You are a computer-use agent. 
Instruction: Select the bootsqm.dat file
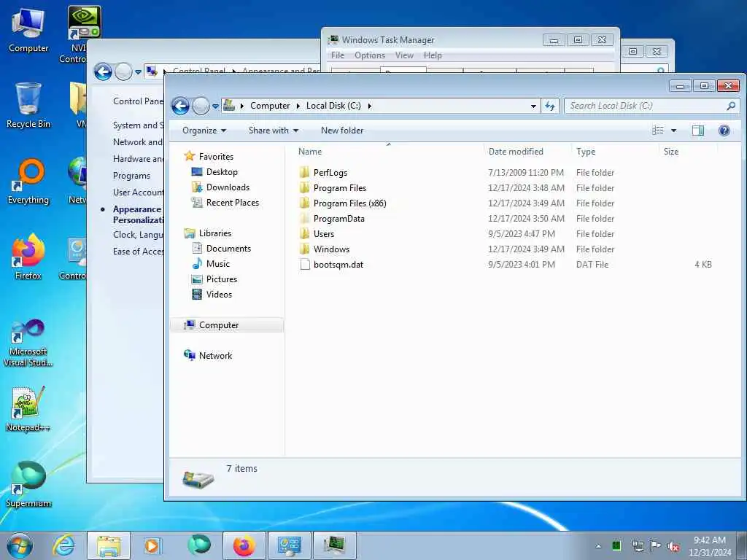(338, 265)
